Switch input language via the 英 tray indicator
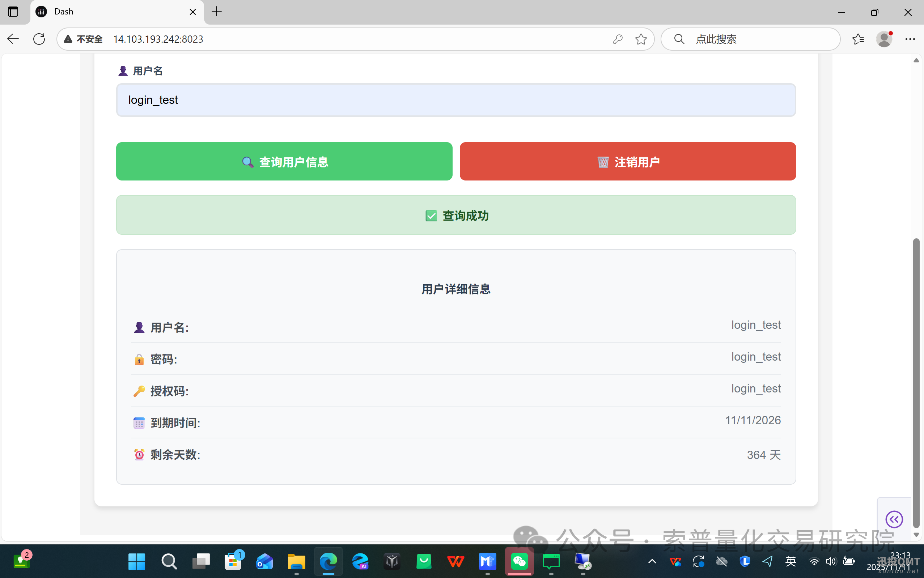The width and height of the screenshot is (924, 578). [791, 562]
